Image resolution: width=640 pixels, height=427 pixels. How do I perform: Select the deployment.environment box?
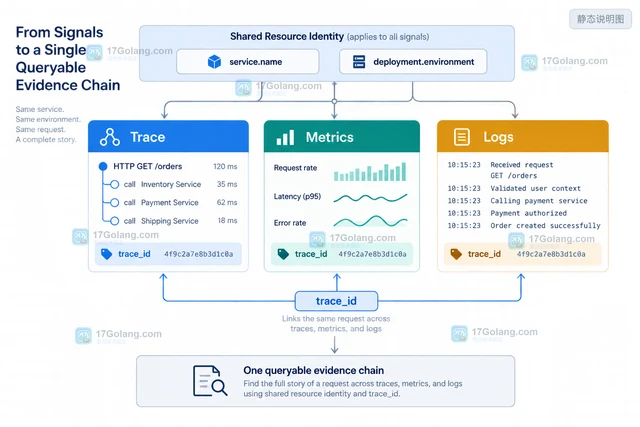click(x=413, y=62)
